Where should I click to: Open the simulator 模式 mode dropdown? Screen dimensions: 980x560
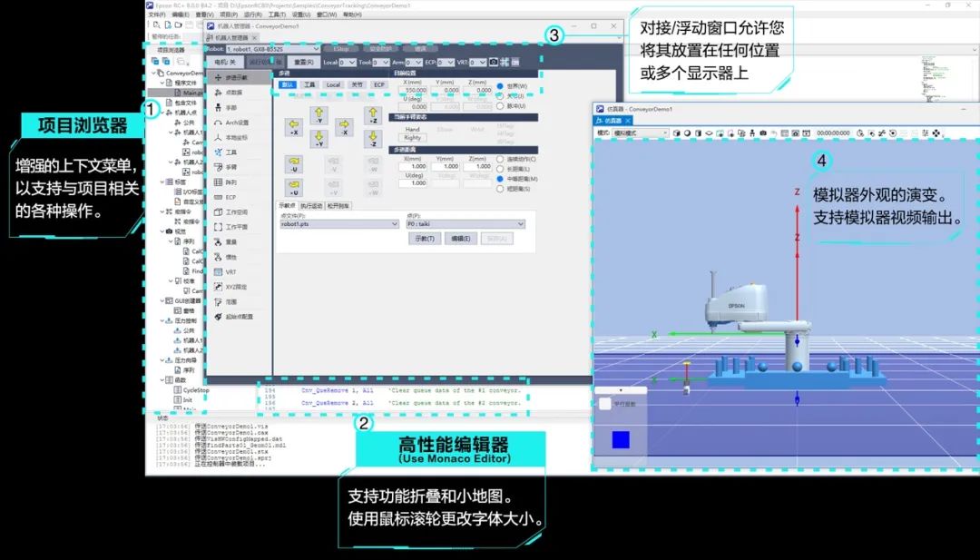pyautogui.click(x=640, y=133)
